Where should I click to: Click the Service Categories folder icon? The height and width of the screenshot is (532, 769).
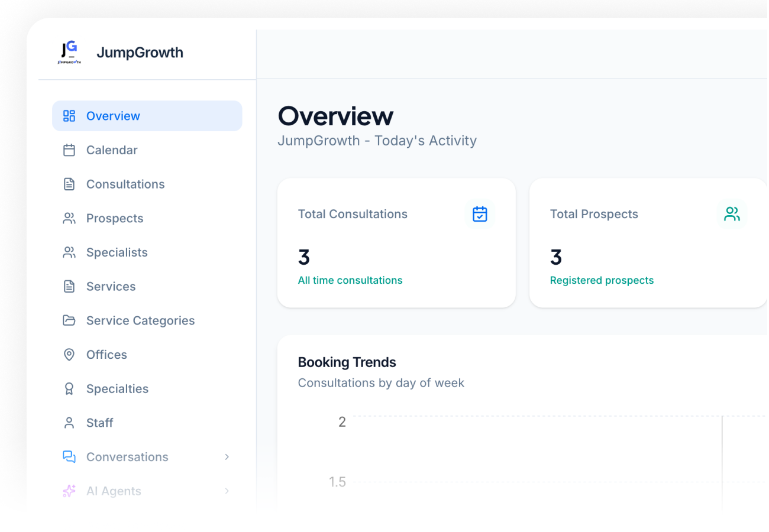pyautogui.click(x=69, y=320)
